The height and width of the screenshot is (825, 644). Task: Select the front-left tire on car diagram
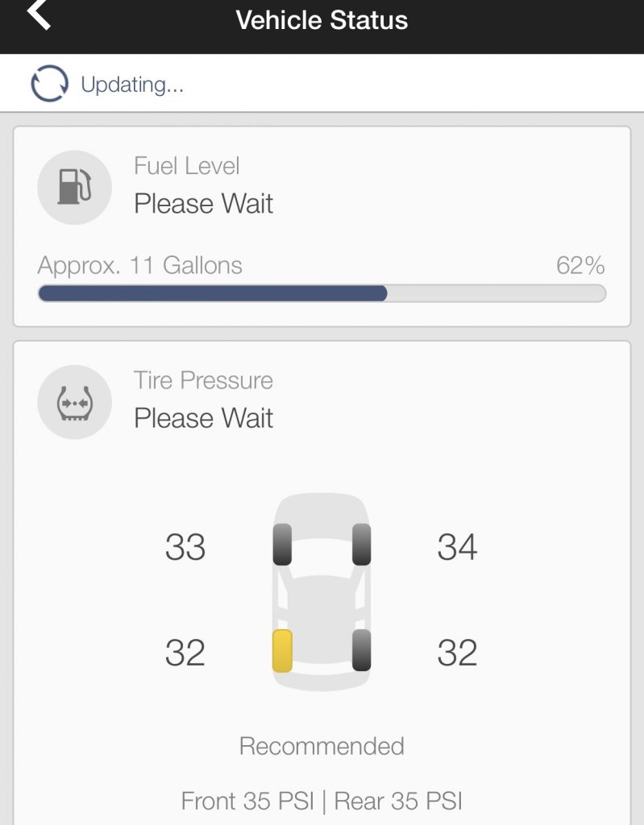point(282,545)
